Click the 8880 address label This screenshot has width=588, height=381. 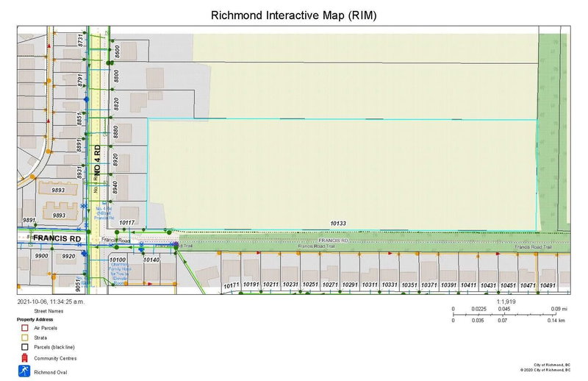pos(116,132)
